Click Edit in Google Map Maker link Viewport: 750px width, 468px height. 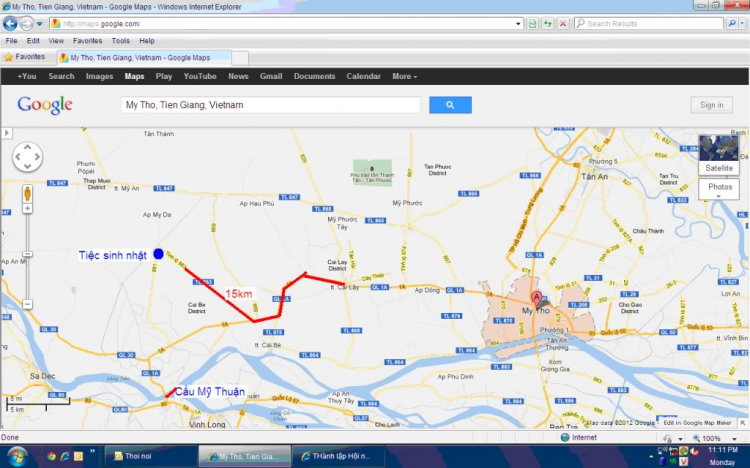point(697,423)
